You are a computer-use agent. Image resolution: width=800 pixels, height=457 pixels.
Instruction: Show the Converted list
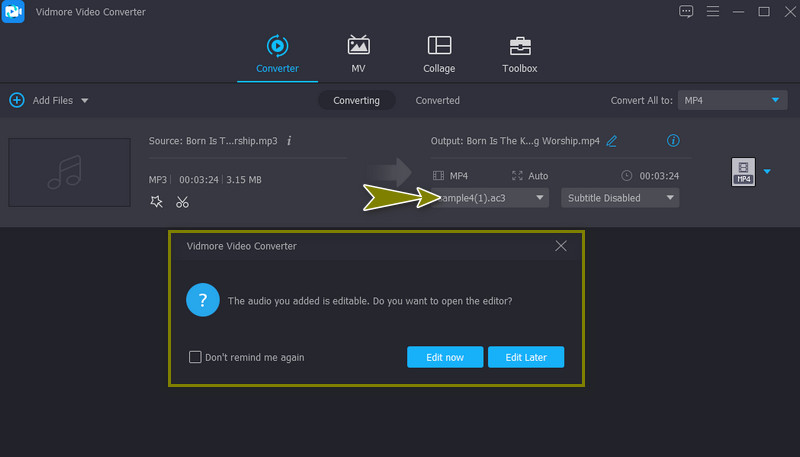point(437,101)
